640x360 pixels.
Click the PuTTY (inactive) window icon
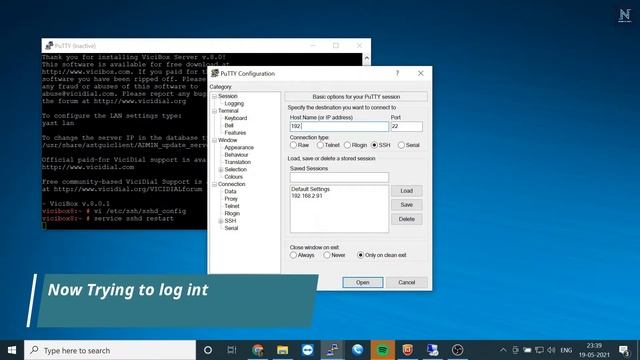pos(49,46)
